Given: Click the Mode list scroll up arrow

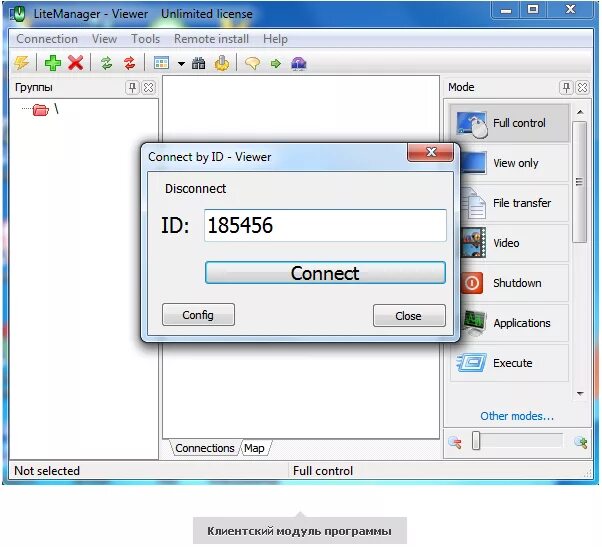Looking at the screenshot, I should (580, 112).
